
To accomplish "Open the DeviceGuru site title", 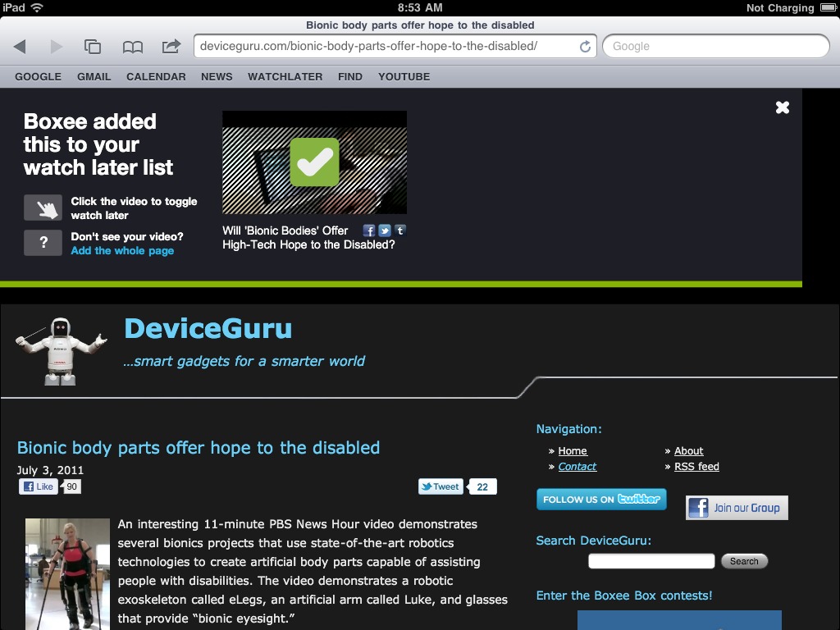I will click(208, 328).
